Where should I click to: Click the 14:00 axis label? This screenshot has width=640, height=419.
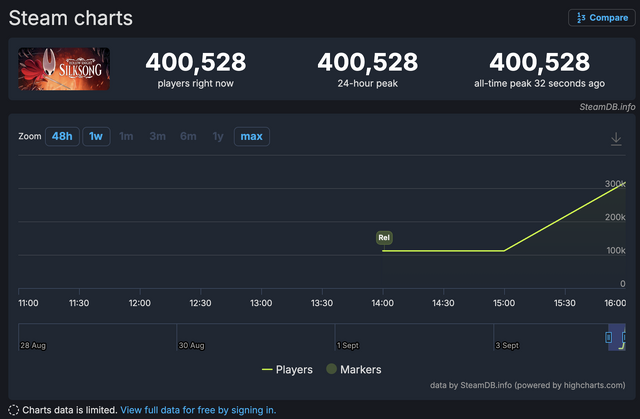pos(382,303)
